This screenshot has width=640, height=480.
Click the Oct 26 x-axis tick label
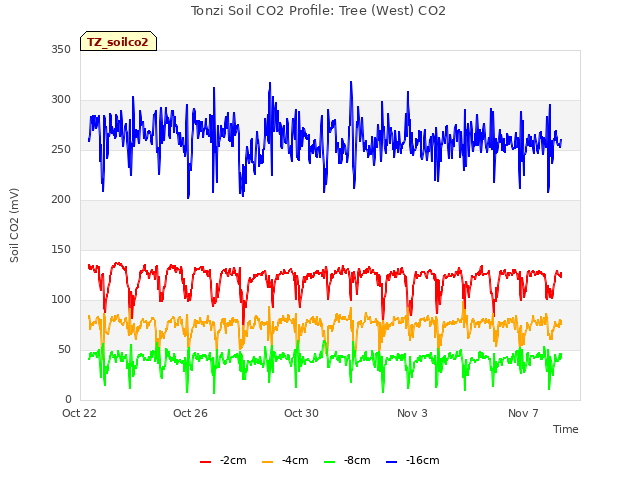coord(190,413)
